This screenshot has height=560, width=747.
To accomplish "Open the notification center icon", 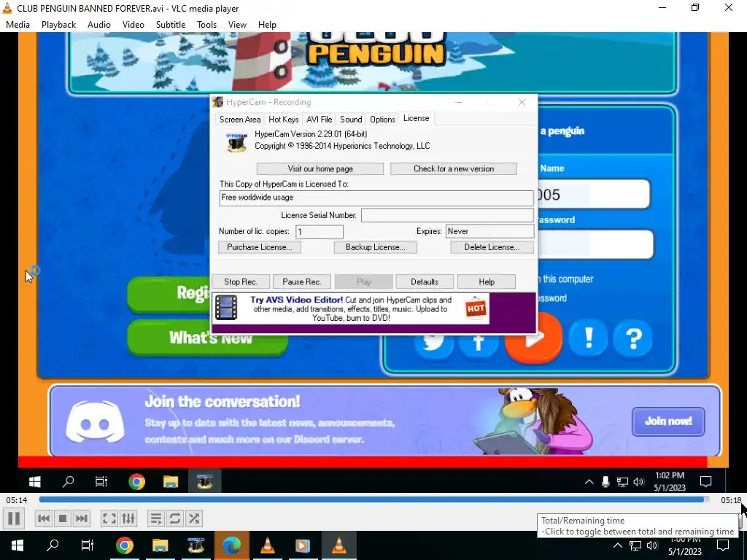I will tap(723, 545).
